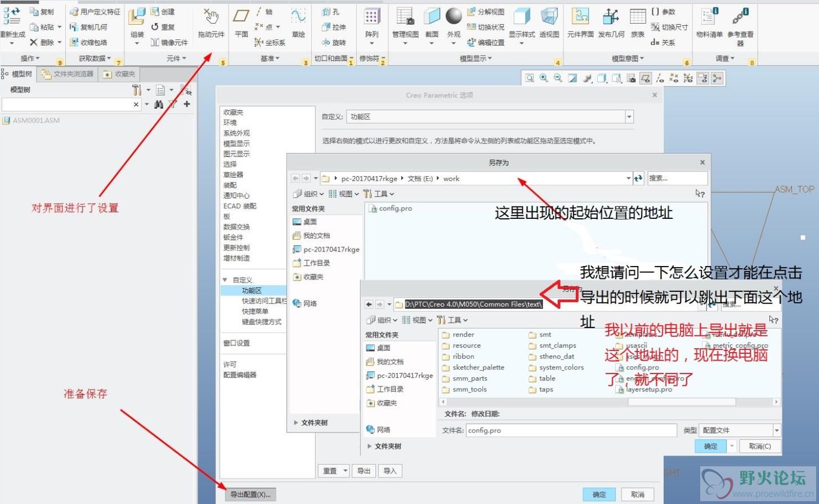The image size is (819, 504).
Task: Collapse the 自定义 tree node in options list
Action: click(225, 280)
